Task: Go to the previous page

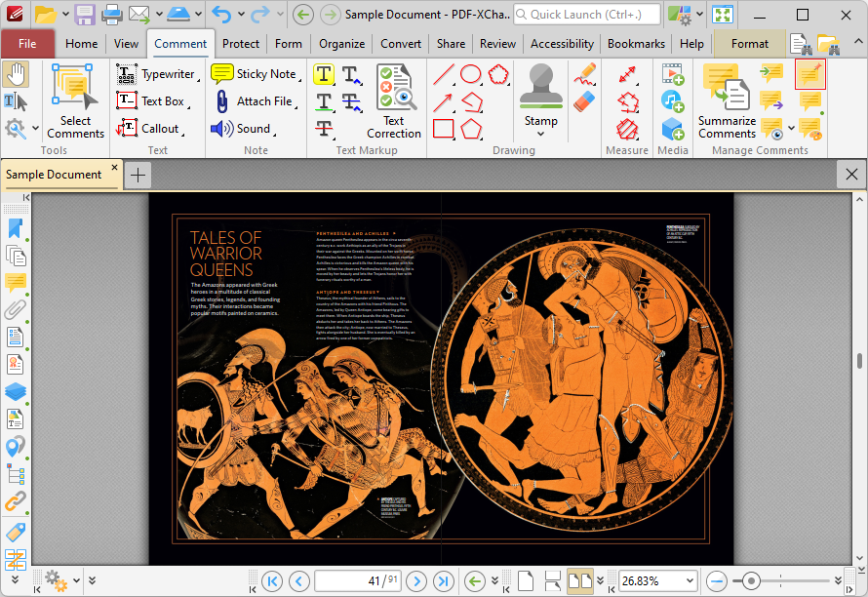Action: (x=299, y=581)
